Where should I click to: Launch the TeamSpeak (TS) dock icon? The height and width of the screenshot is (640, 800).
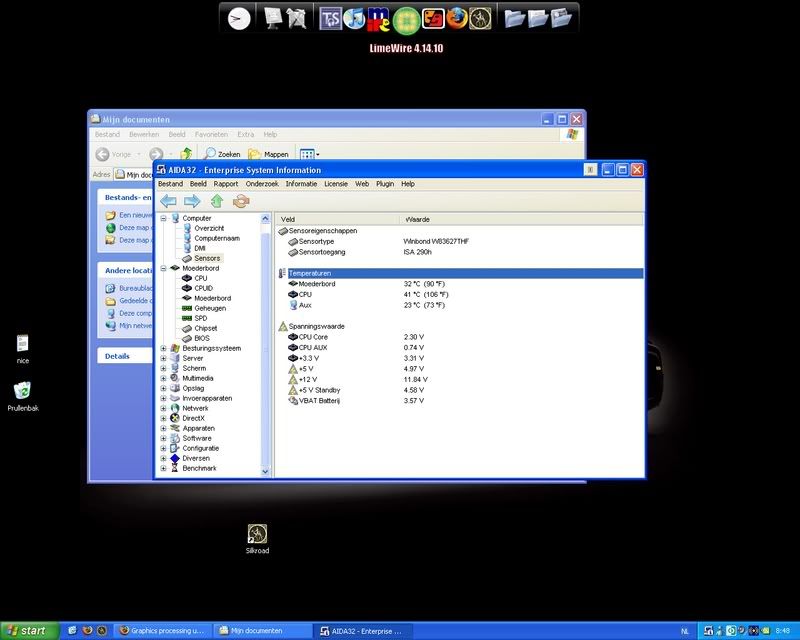pos(330,19)
